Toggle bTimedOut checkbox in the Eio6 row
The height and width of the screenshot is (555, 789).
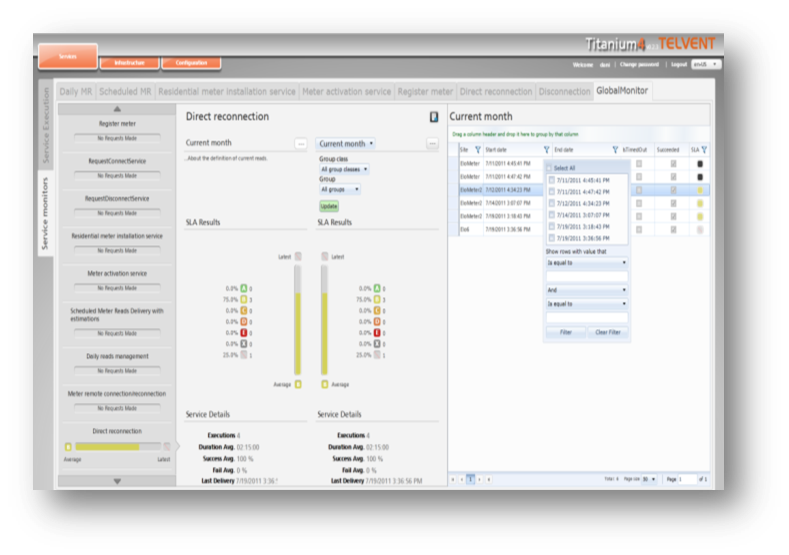(639, 229)
